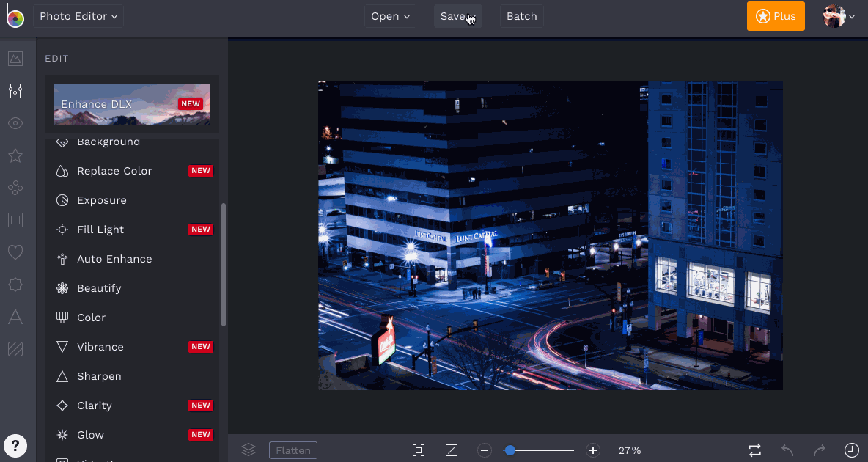Click the night city photo on canvas
This screenshot has width=868, height=462.
tap(551, 235)
